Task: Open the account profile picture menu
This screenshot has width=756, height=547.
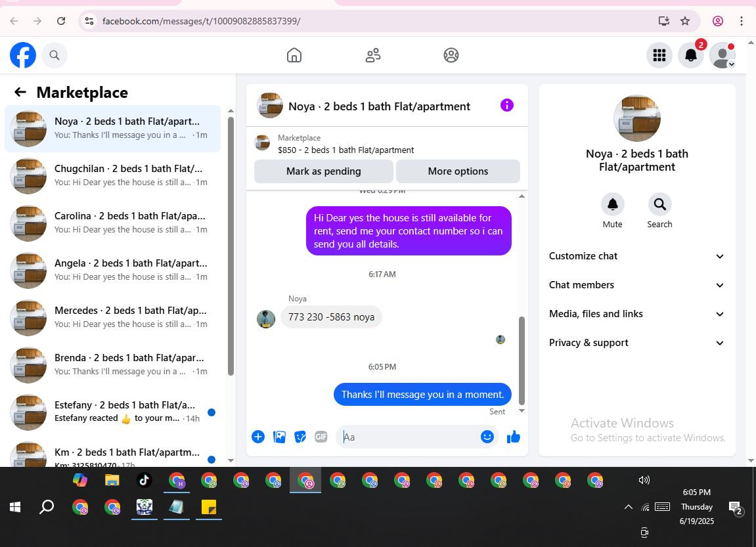Action: [723, 55]
